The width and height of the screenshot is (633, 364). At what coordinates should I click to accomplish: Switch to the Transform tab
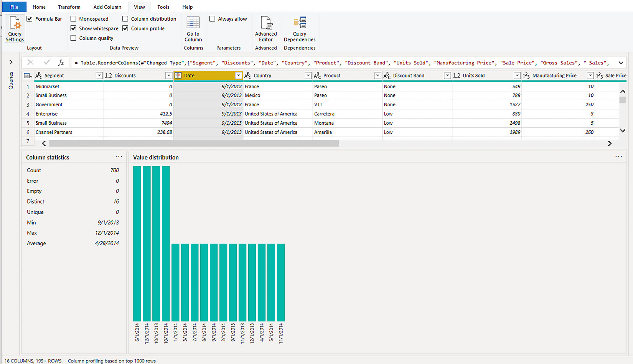click(x=69, y=7)
